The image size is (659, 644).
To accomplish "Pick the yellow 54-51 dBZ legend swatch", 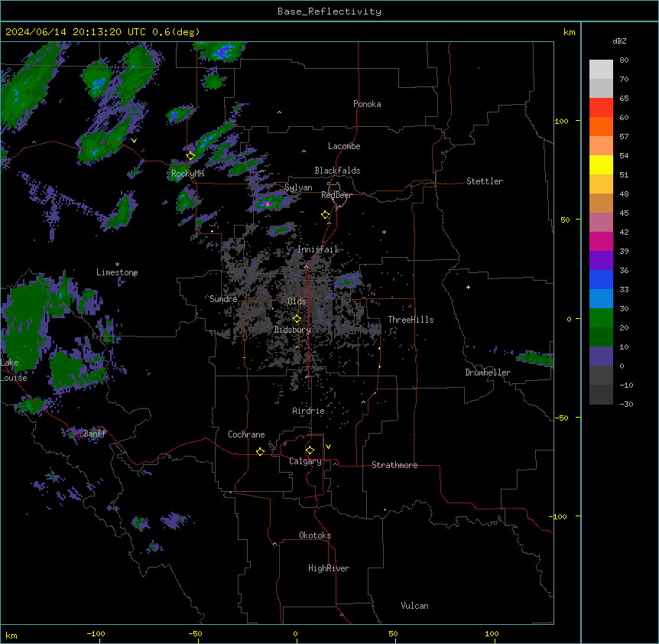I will click(x=601, y=165).
